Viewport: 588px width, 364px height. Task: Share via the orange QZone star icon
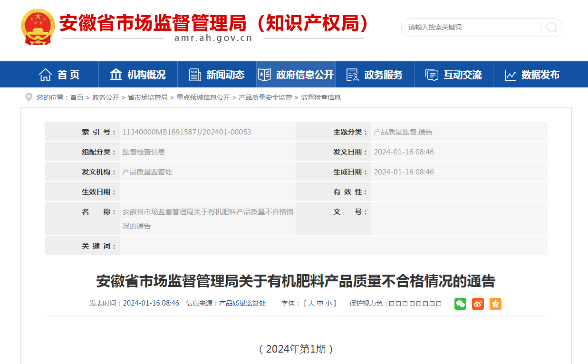point(495,304)
